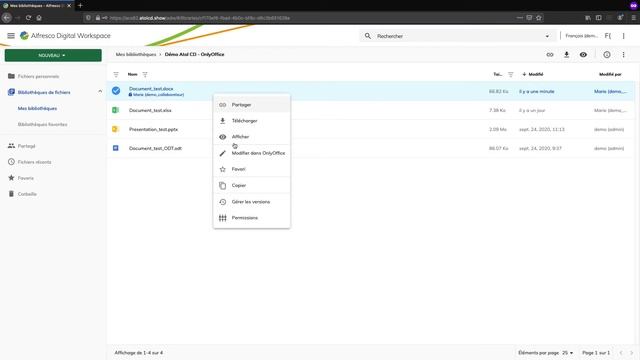Open Document_test.xlsx file name
The image size is (640, 360).
pyautogui.click(x=150, y=110)
